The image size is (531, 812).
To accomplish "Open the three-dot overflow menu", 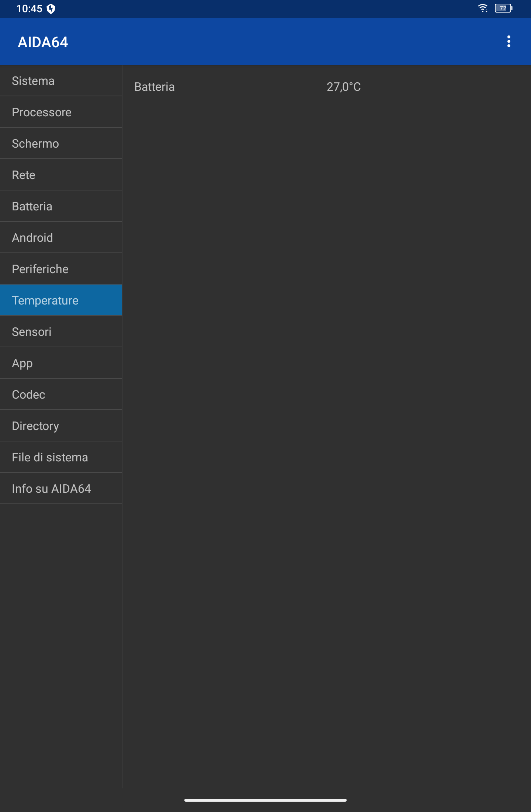I will (x=509, y=42).
